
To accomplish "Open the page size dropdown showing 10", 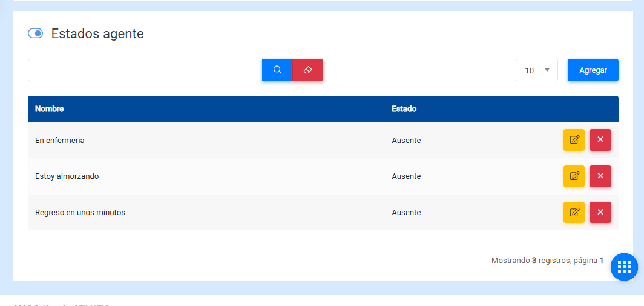I will (536, 70).
